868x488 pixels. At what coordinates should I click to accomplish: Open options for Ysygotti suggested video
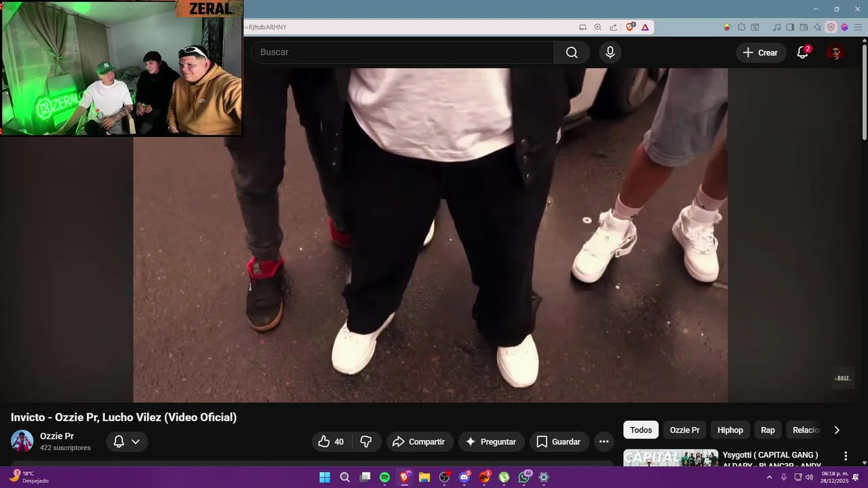(x=846, y=456)
